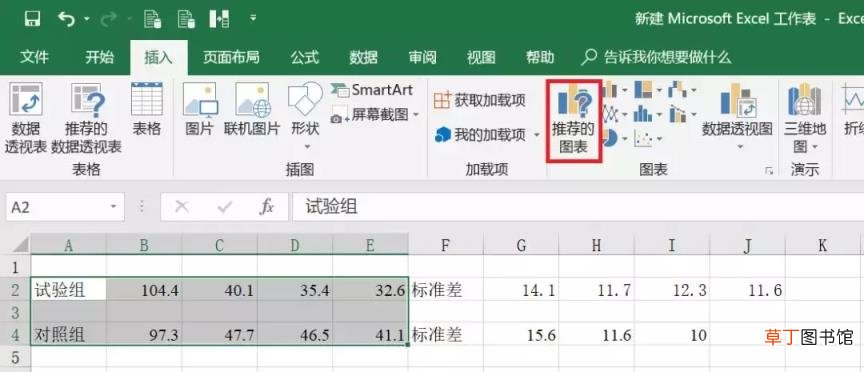Select column header K

click(822, 245)
